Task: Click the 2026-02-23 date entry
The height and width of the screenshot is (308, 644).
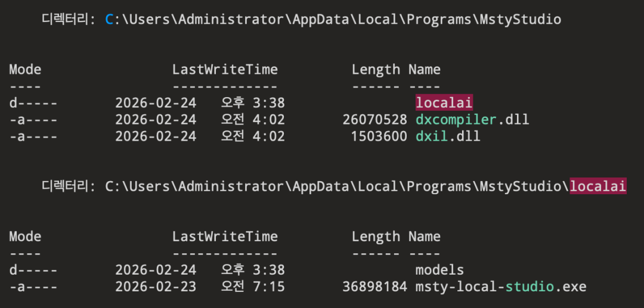Action: (x=156, y=287)
